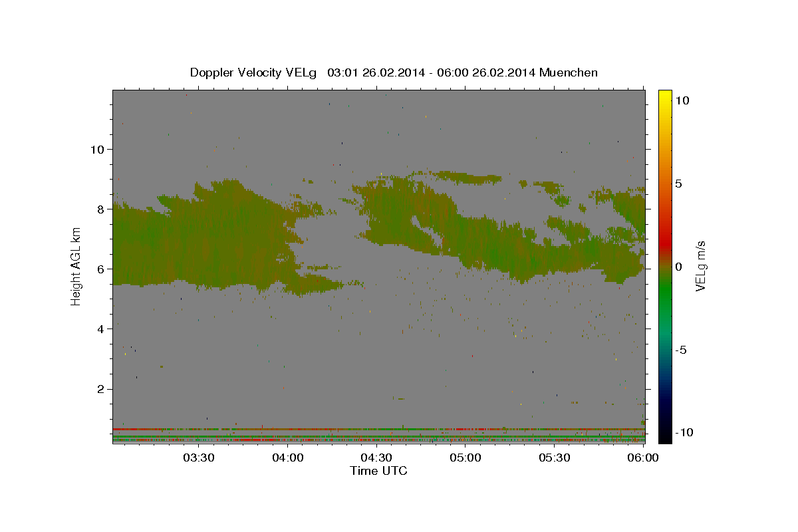Click the 03:30 time tick label

[x=199, y=458]
